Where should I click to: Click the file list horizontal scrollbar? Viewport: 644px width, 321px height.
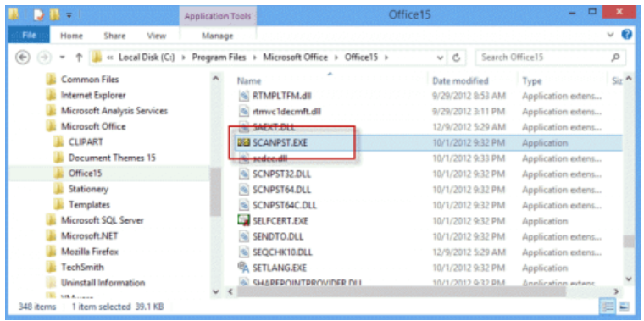pos(401,292)
